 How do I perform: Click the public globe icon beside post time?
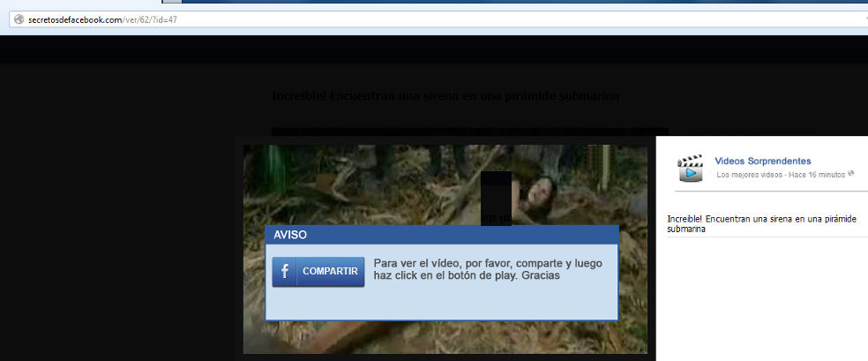[x=851, y=174]
